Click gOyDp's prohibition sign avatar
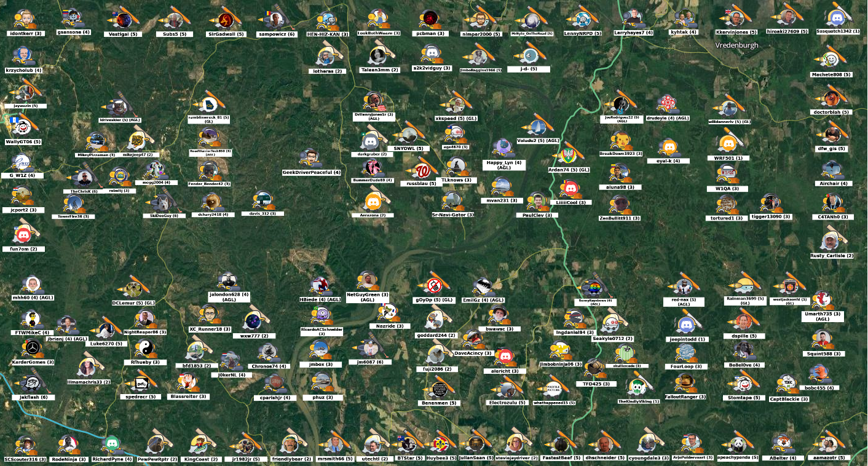Viewport: 868px width, 466px height. (434, 285)
